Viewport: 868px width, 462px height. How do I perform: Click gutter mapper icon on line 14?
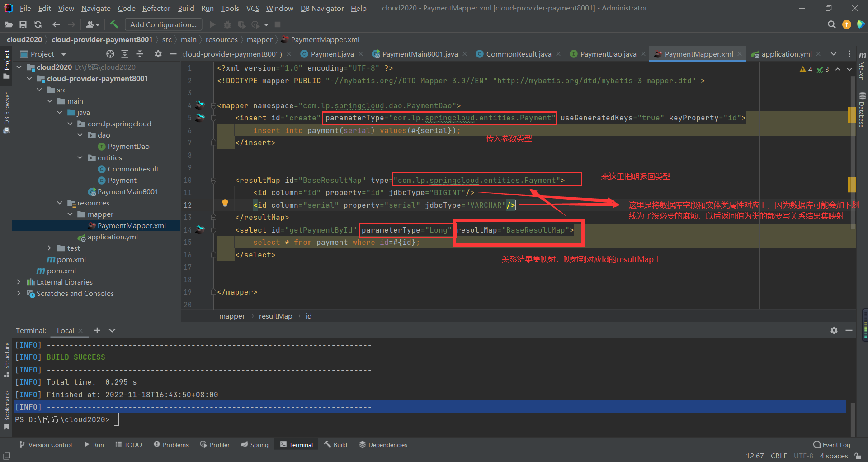coord(200,230)
